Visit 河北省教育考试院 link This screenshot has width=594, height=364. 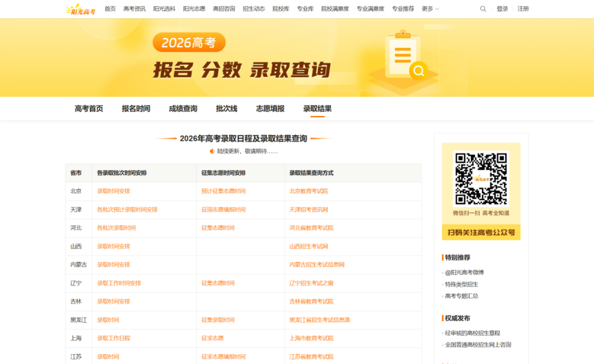pos(311,228)
